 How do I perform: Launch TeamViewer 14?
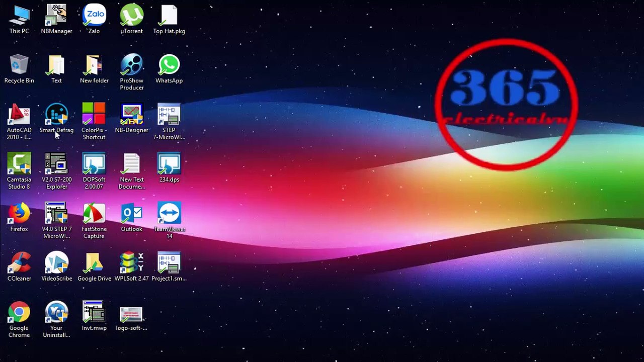click(x=169, y=221)
